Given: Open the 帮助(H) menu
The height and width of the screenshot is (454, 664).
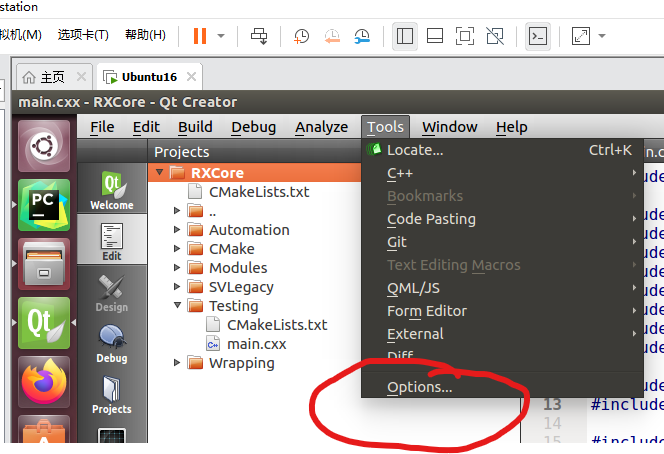Looking at the screenshot, I should tap(145, 35).
